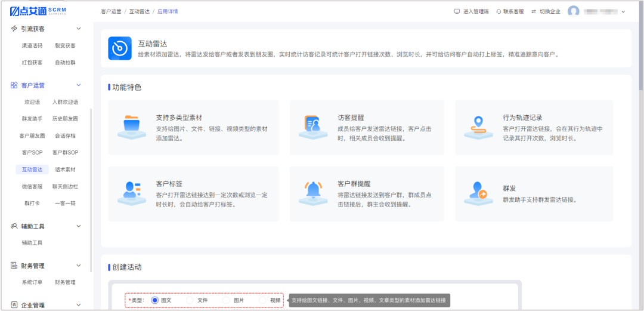Click the user avatar in header

click(574, 11)
